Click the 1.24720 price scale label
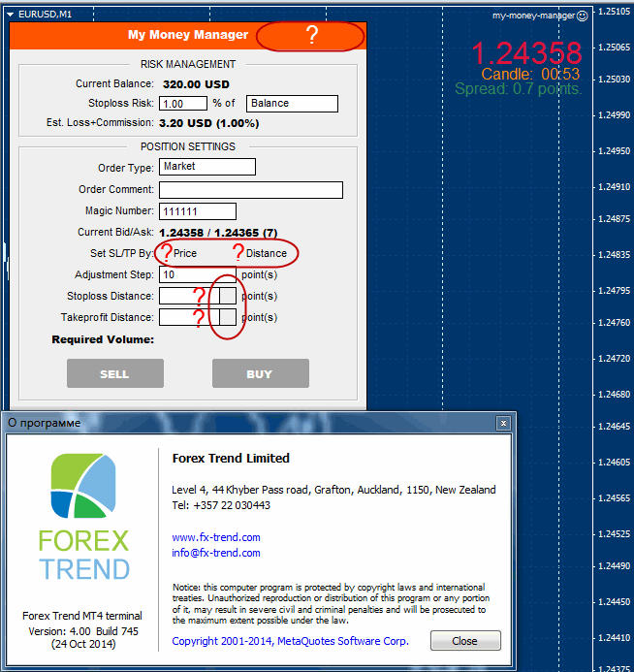This screenshot has width=634, height=672. coord(615,358)
